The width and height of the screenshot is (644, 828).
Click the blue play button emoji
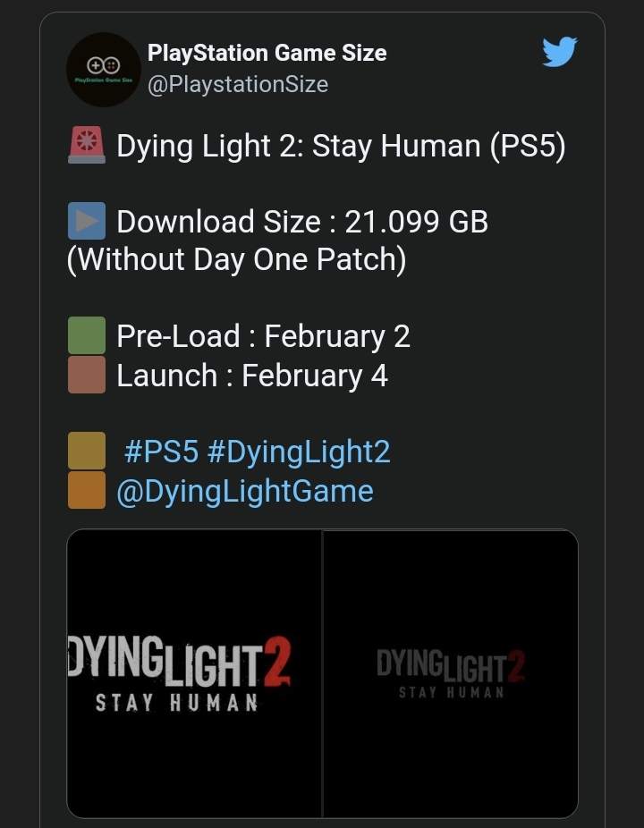pos(87,221)
